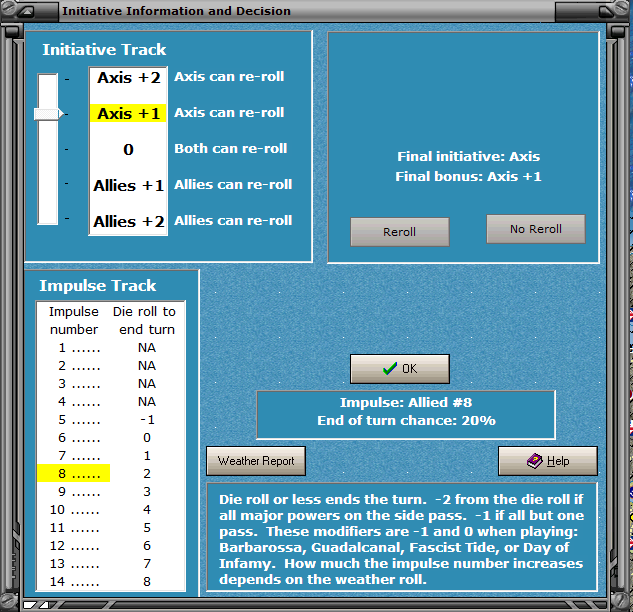Confirm with the OK button
The width and height of the screenshot is (633, 612).
(x=400, y=369)
